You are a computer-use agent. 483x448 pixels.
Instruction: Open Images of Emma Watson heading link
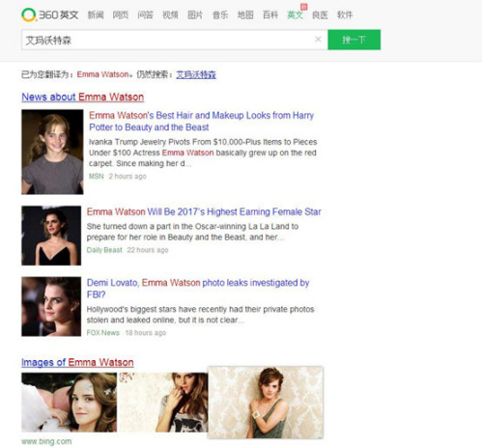coord(77,362)
